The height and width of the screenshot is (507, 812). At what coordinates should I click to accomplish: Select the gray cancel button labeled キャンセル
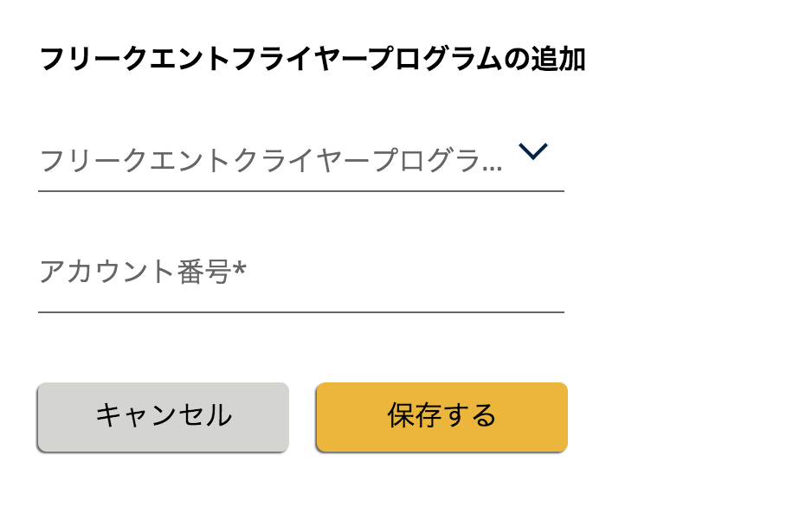pyautogui.click(x=163, y=416)
